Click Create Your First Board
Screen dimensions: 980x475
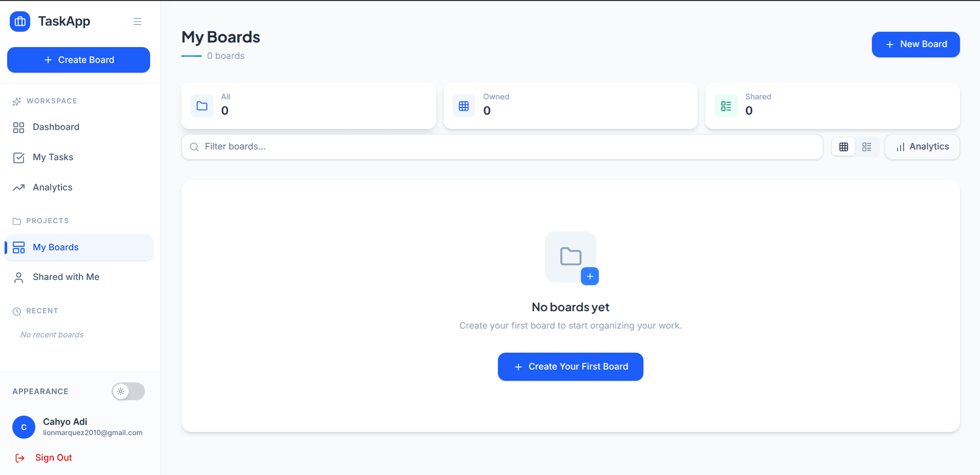coord(570,366)
